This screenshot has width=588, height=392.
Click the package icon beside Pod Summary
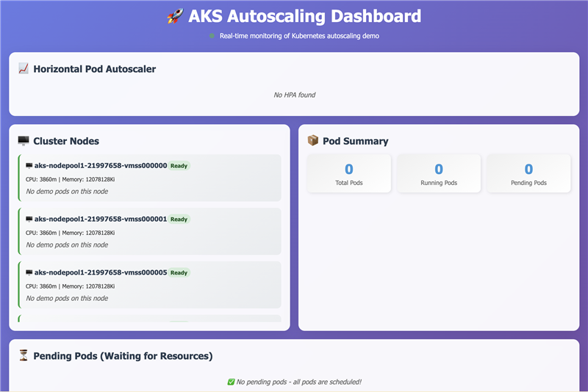[313, 140]
